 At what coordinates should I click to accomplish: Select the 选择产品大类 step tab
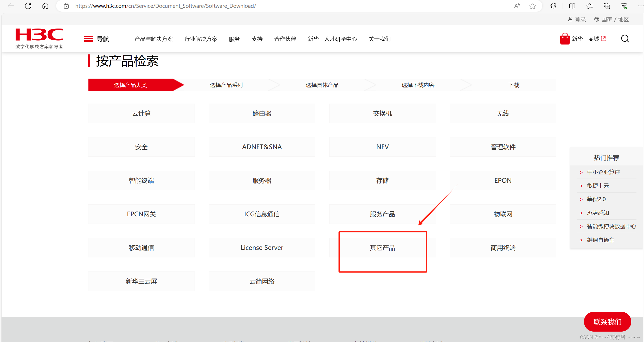click(131, 85)
